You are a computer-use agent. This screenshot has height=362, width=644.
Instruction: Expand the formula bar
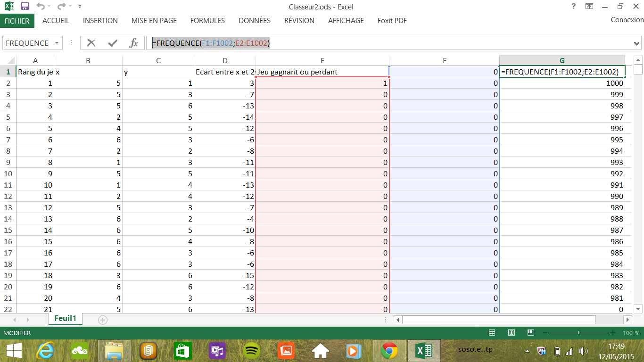(x=637, y=43)
